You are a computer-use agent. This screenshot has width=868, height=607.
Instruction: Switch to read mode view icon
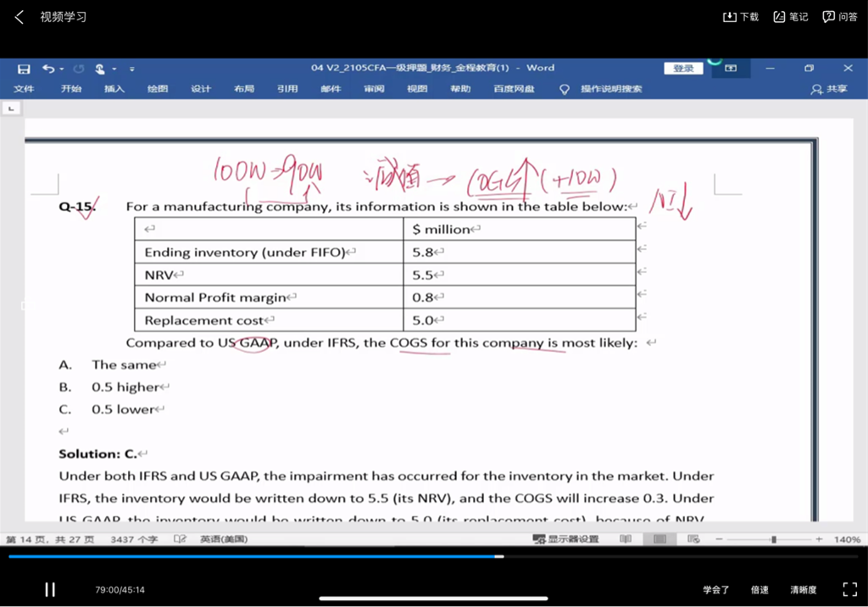tap(626, 539)
